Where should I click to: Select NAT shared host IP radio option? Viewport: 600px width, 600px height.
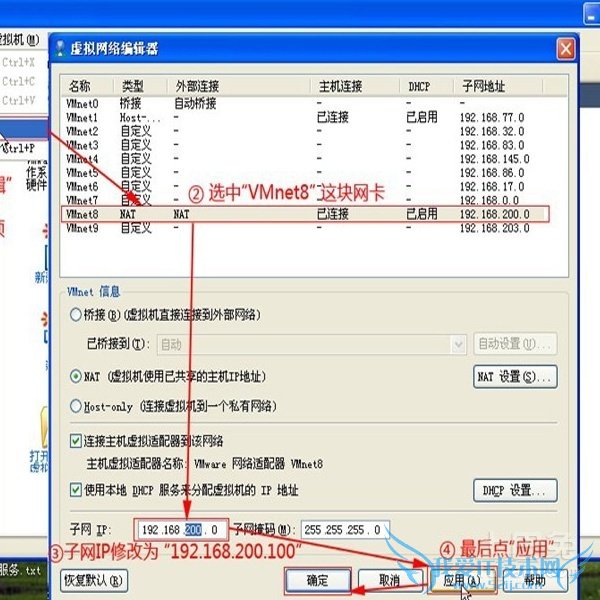[x=76, y=377]
